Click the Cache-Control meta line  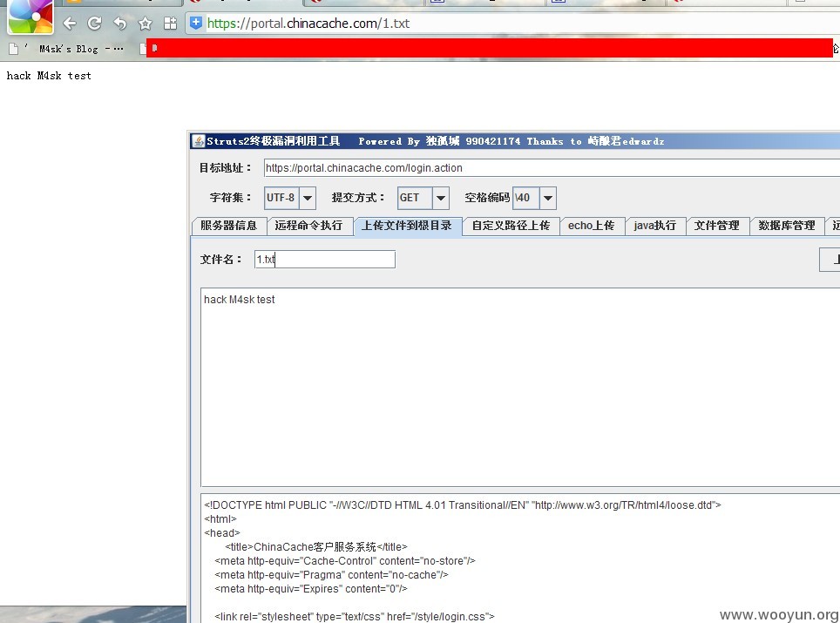[345, 561]
